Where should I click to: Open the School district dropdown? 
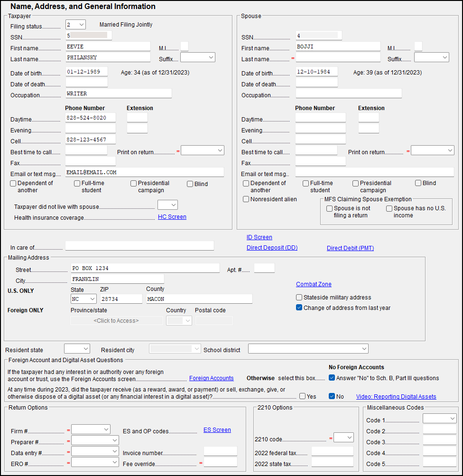308,349
